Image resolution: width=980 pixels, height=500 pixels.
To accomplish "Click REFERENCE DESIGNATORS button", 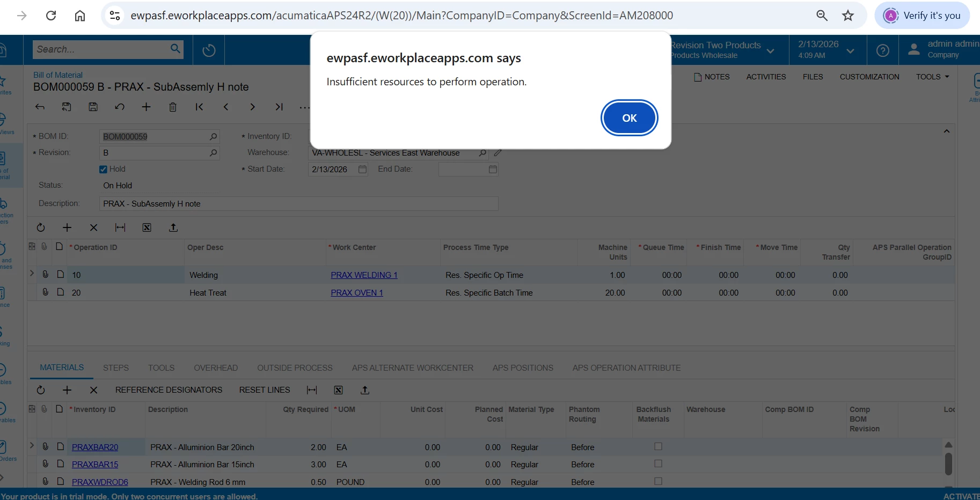I will (169, 390).
